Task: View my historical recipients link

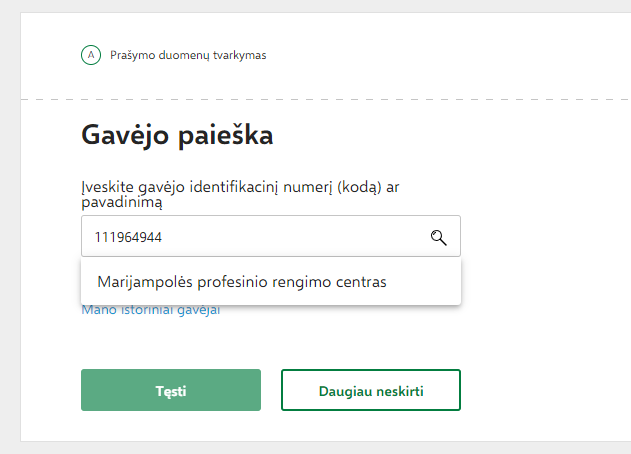Action: (151, 310)
